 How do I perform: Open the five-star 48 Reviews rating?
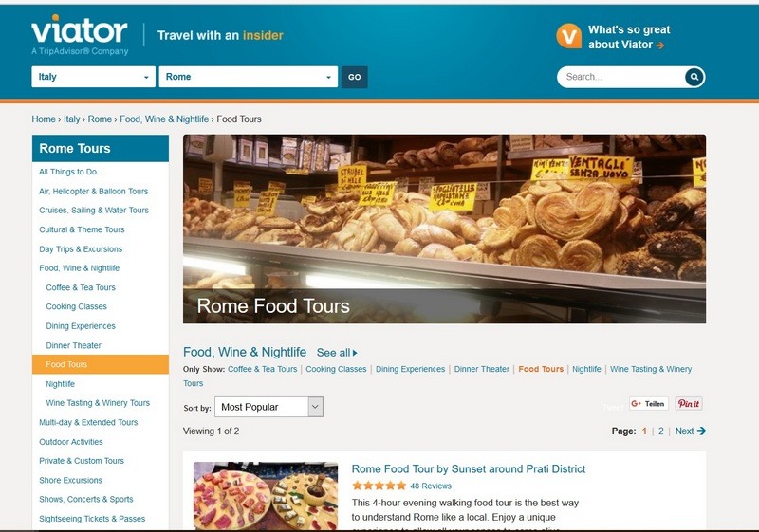tap(401, 486)
